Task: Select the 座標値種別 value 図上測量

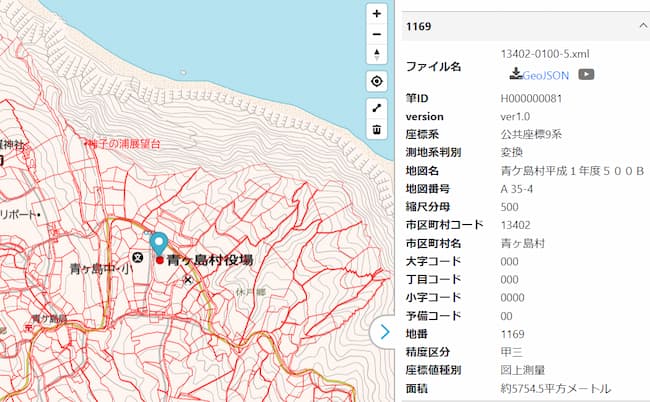Action: (522, 370)
